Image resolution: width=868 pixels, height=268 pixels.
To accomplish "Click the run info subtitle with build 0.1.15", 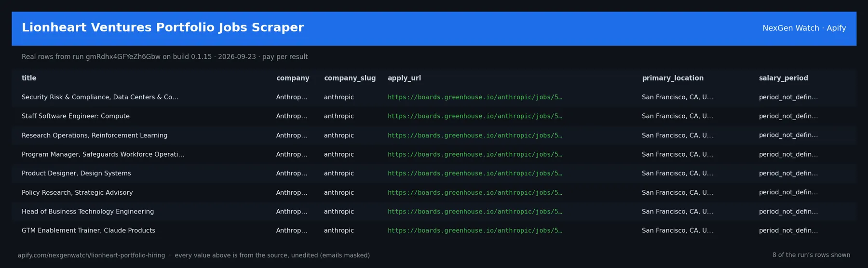I will click(x=164, y=57).
